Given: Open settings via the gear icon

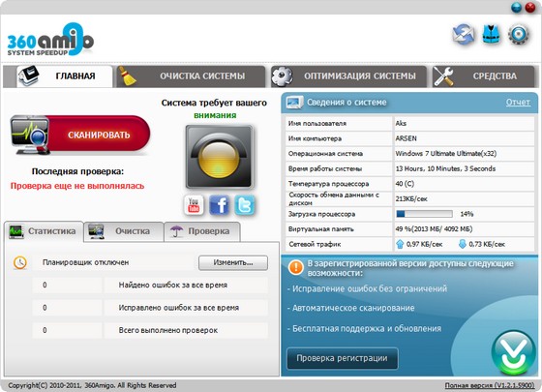Looking at the screenshot, I should [519, 34].
